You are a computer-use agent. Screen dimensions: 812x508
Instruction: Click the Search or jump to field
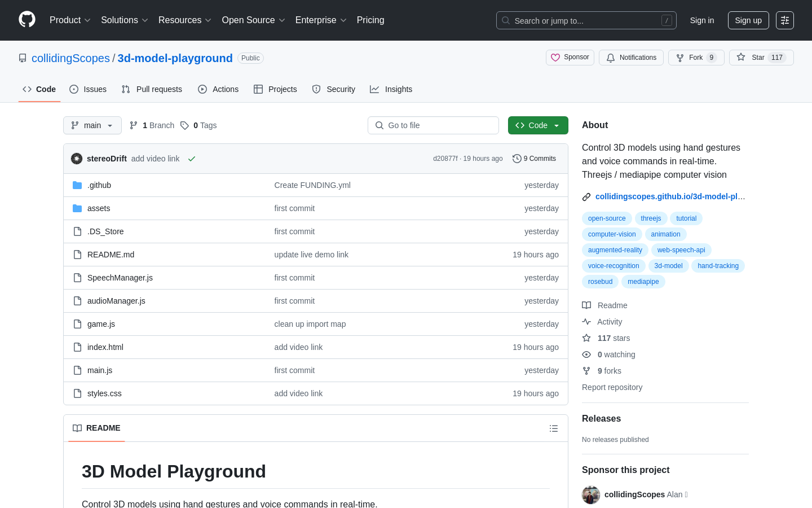[x=586, y=20]
